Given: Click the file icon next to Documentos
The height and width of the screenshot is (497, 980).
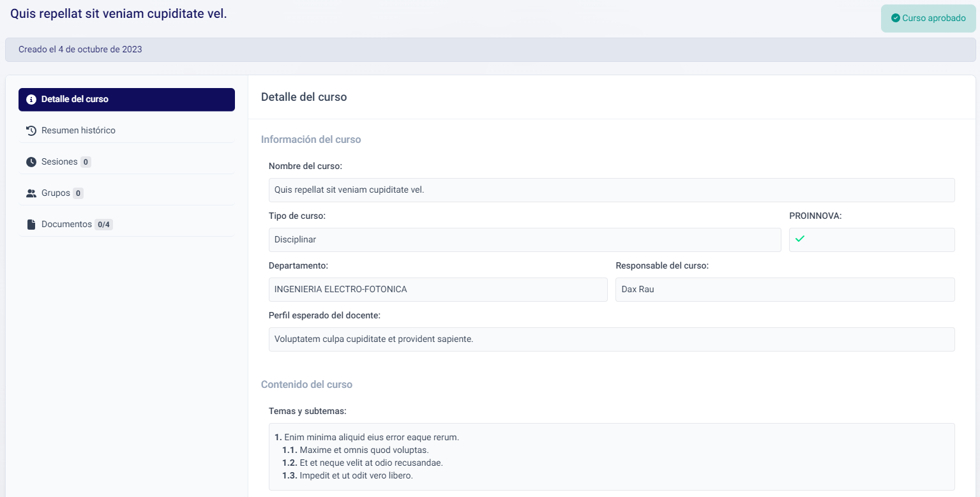Looking at the screenshot, I should [x=31, y=225].
